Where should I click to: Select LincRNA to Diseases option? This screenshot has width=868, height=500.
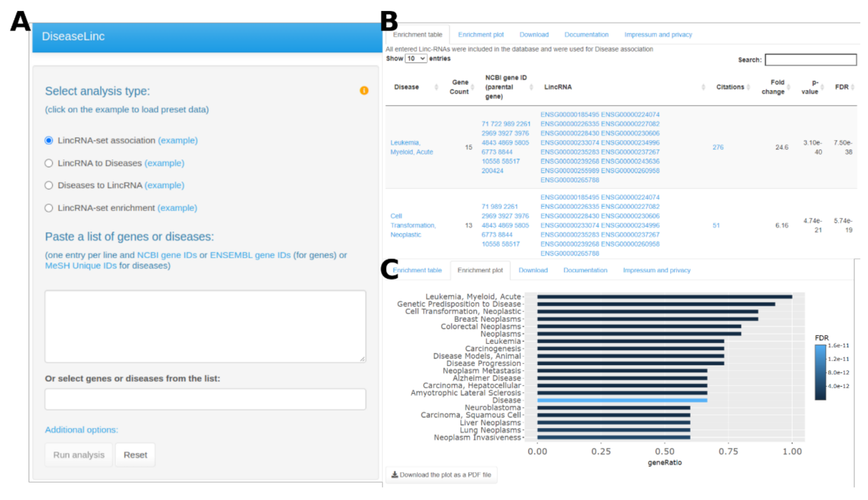pos(49,163)
